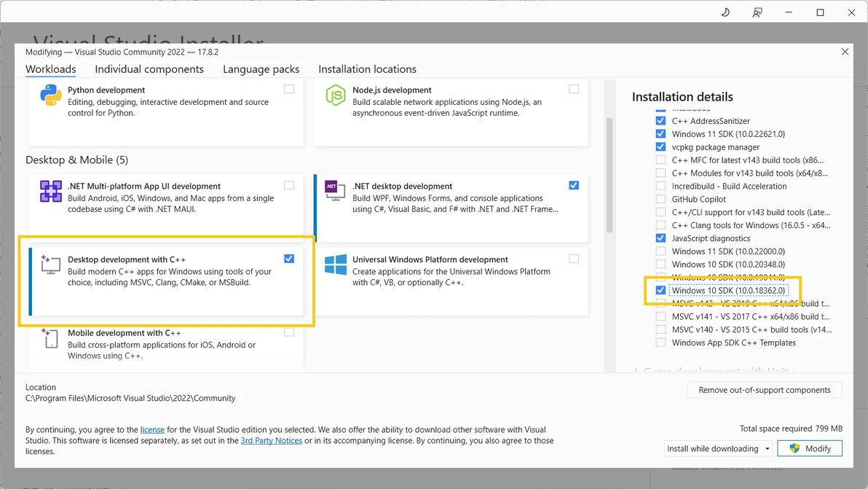868x489 pixels.
Task: Check MSVC v140 - VS 2015 build tools
Action: pyautogui.click(x=660, y=329)
